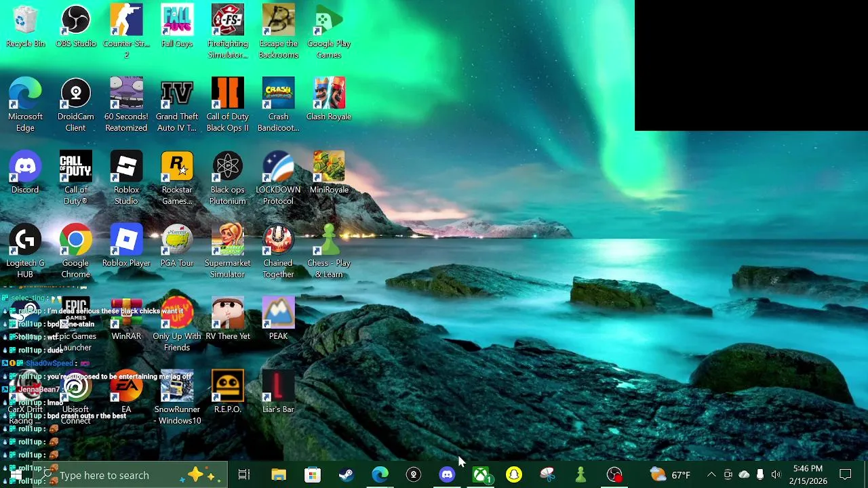This screenshot has width=868, height=488.
Task: Open the volume speaker tray icon
Action: (776, 475)
